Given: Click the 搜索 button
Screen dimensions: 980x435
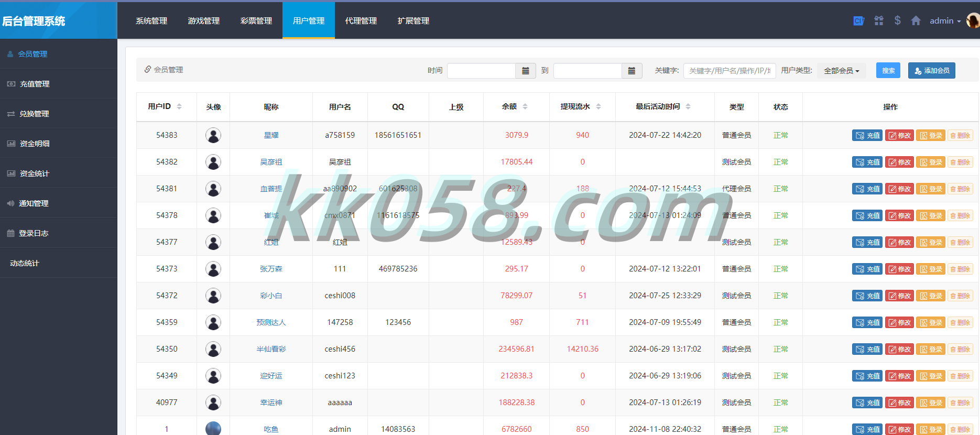Looking at the screenshot, I should point(888,71).
